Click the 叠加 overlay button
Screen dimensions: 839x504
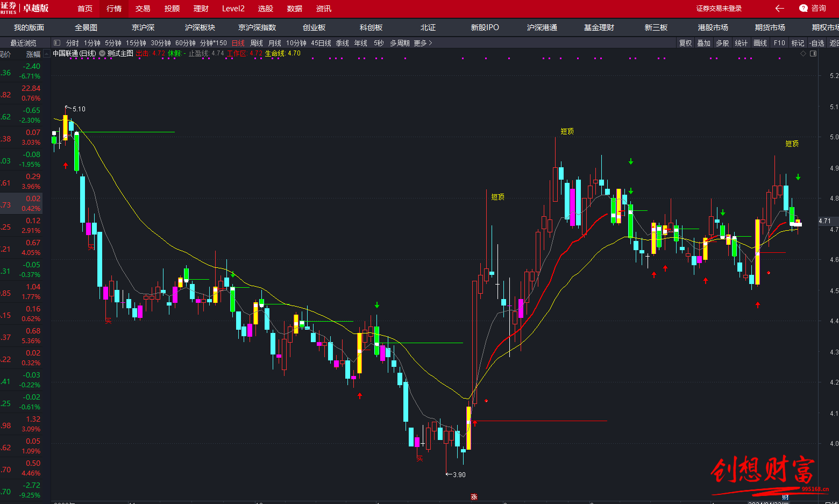pos(704,43)
